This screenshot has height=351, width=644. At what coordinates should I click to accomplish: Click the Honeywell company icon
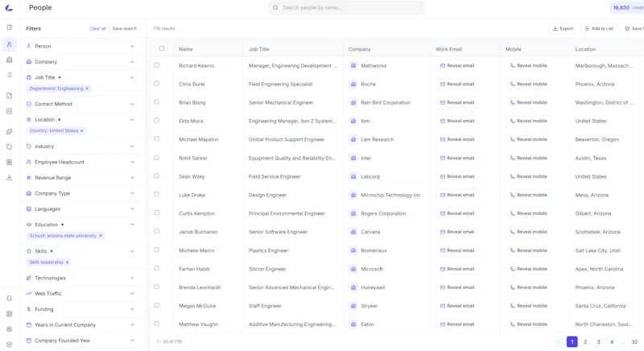tap(353, 287)
